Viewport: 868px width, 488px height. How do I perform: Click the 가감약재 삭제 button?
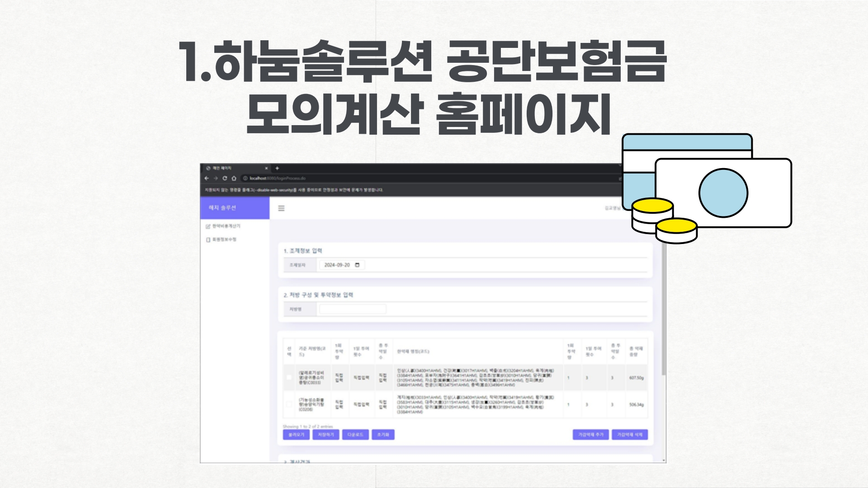[630, 435]
